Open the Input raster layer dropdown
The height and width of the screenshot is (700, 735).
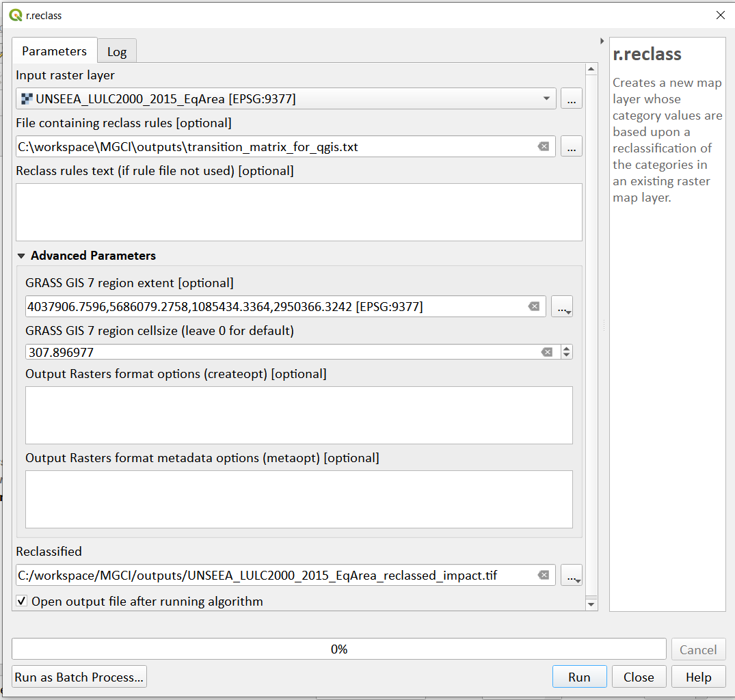pos(286,99)
